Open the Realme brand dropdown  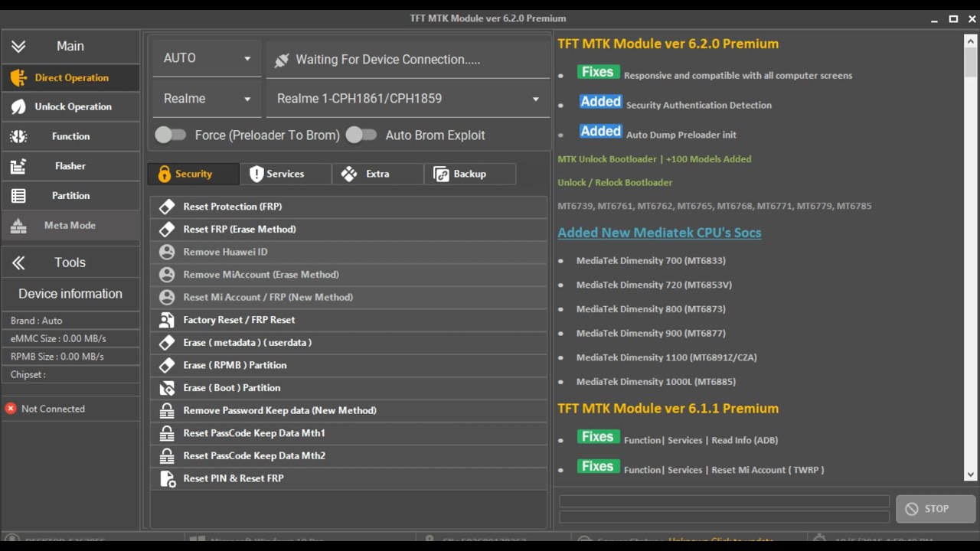(x=207, y=99)
